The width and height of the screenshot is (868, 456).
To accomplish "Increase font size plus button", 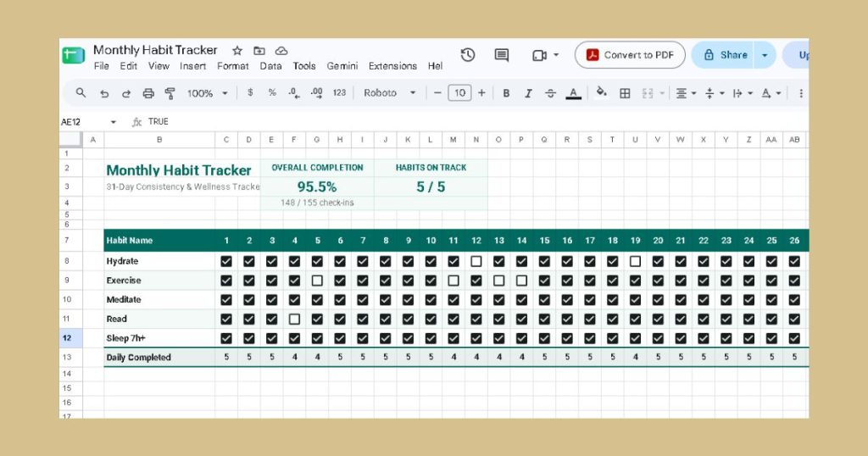I will coord(481,93).
